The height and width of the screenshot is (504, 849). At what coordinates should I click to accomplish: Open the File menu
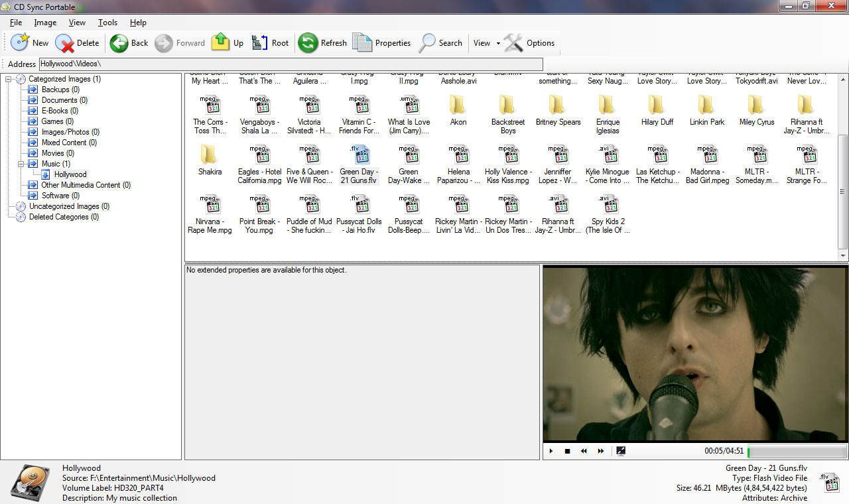pos(16,23)
